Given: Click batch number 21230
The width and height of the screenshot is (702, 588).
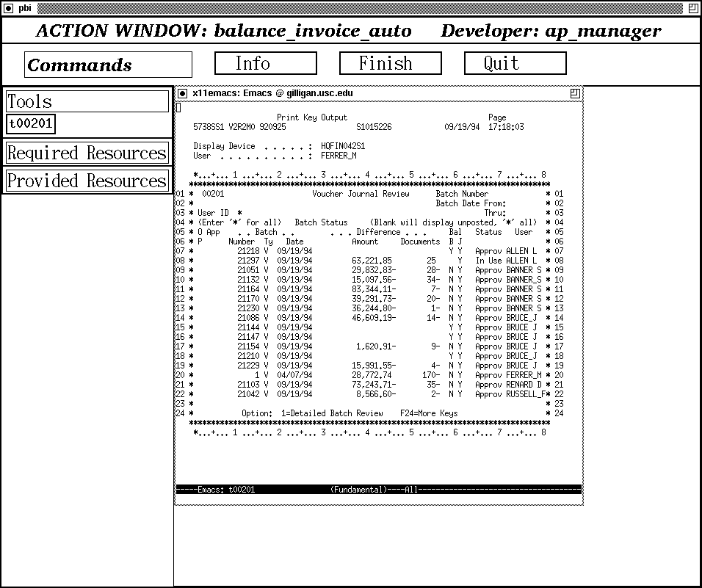Looking at the screenshot, I should (248, 308).
